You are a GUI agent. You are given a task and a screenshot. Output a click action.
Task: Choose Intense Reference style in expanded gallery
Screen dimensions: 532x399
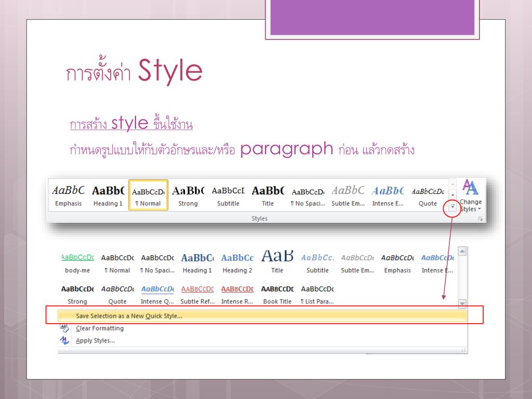[x=237, y=295]
